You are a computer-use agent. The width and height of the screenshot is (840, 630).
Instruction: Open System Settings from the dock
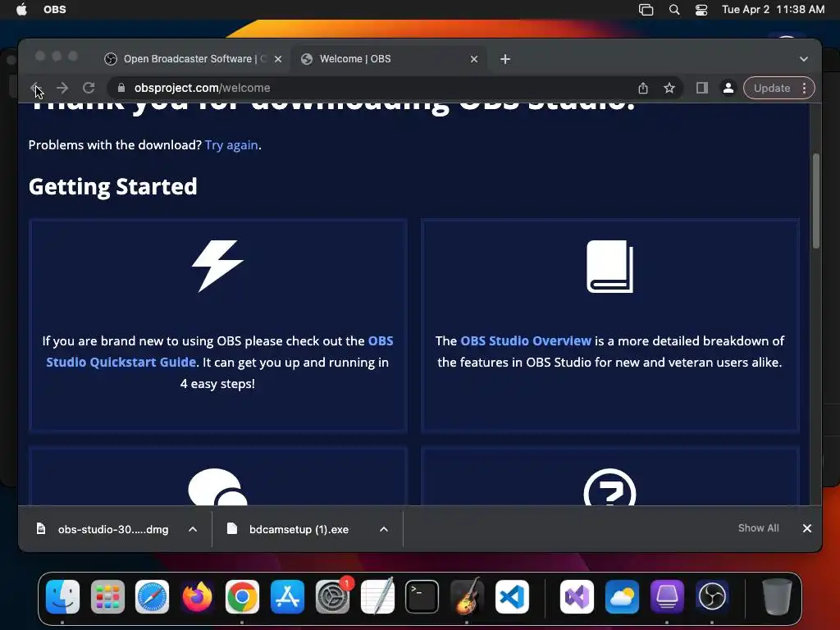tap(332, 597)
